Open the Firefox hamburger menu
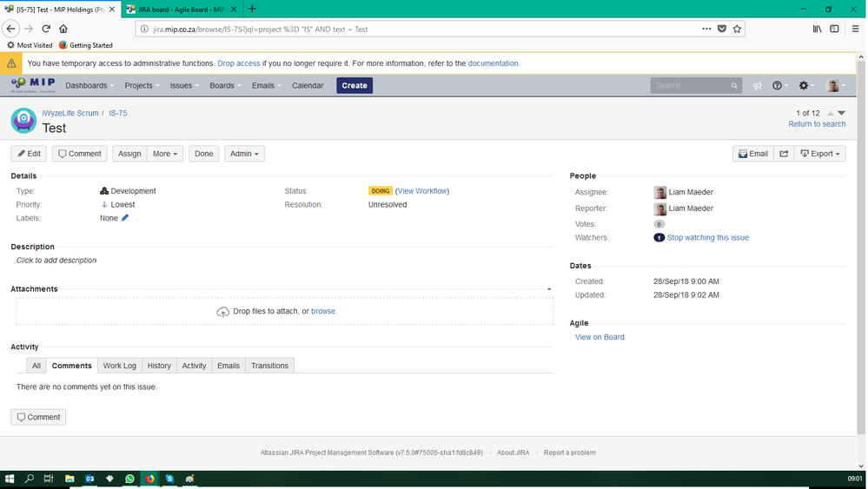868x489 pixels. (855, 29)
